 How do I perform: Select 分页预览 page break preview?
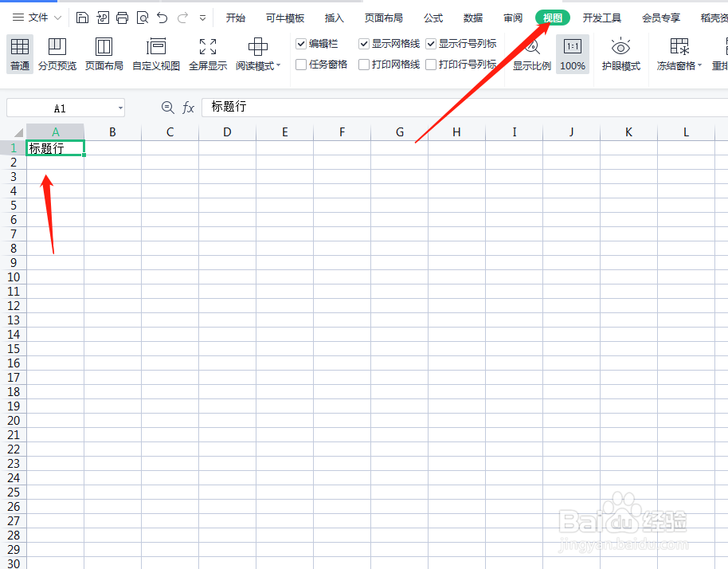(x=57, y=54)
